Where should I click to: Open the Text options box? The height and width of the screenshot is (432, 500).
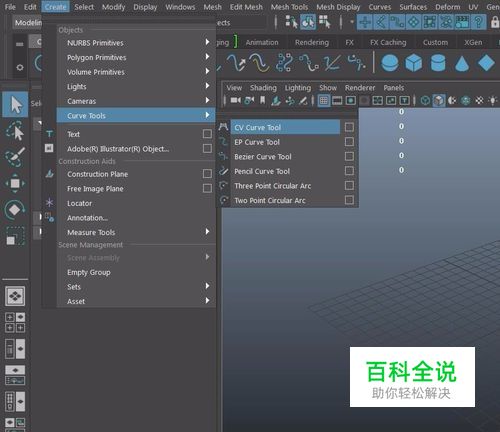point(207,134)
